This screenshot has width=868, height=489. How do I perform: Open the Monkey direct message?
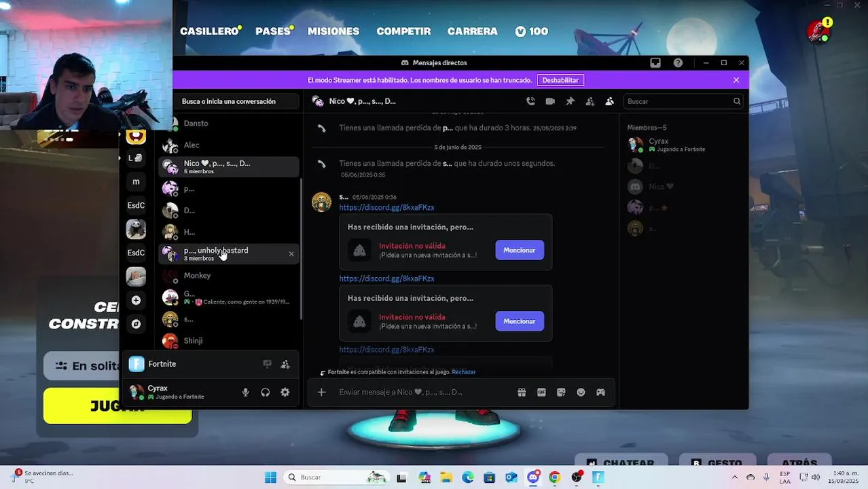pyautogui.click(x=230, y=275)
